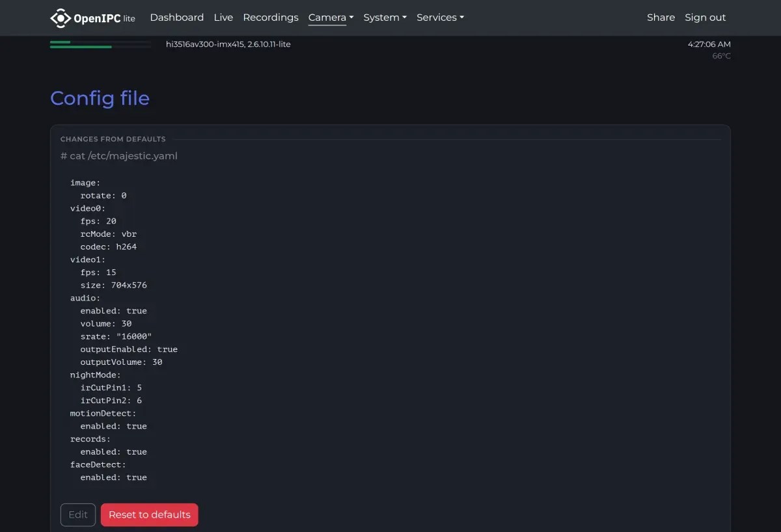Click the 'outputVolume: 30' line
Screen dimensions: 781x532
coord(122,362)
